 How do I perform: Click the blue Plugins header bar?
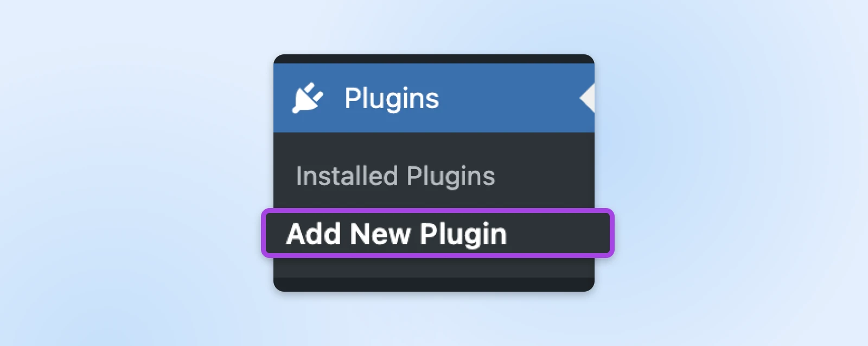(x=434, y=98)
